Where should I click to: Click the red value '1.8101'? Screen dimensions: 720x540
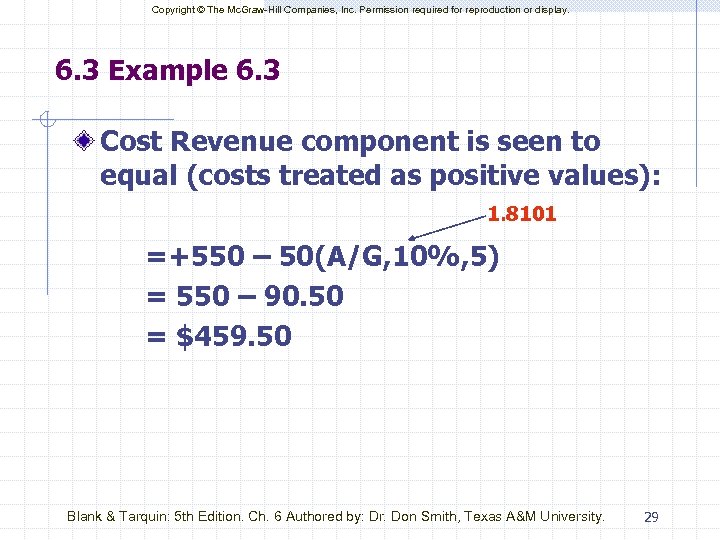pyautogui.click(x=522, y=214)
